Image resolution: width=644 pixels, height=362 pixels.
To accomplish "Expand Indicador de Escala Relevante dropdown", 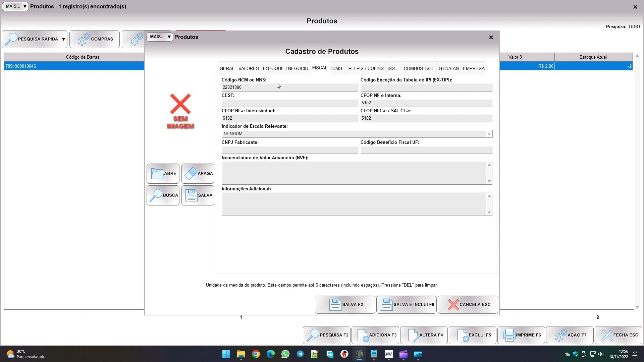I will [489, 134].
